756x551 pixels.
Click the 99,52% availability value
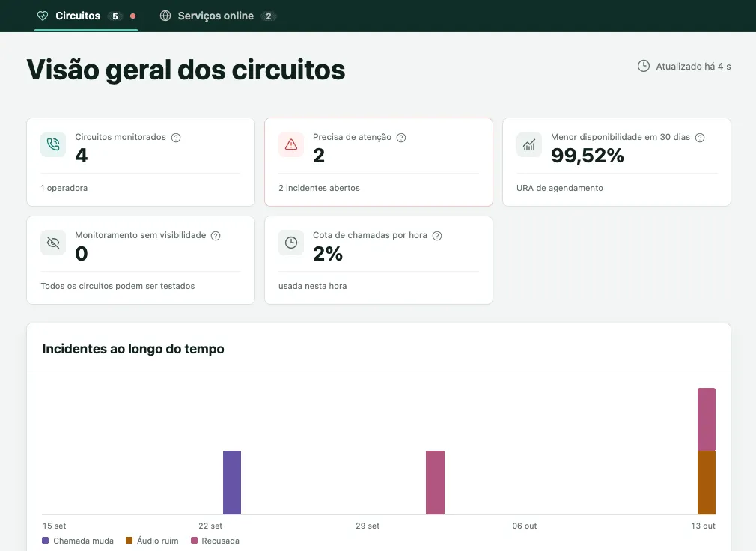coord(588,156)
